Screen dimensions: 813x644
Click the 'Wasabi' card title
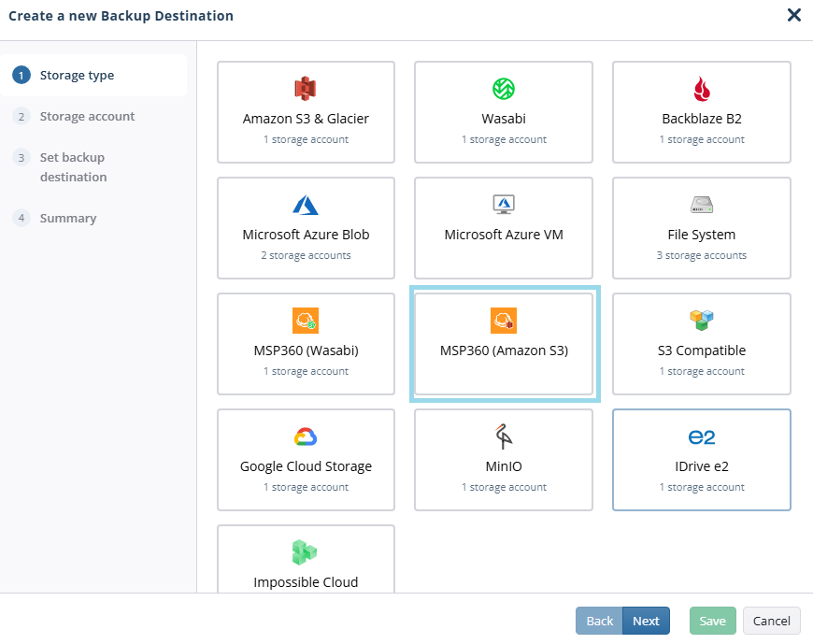coord(504,119)
